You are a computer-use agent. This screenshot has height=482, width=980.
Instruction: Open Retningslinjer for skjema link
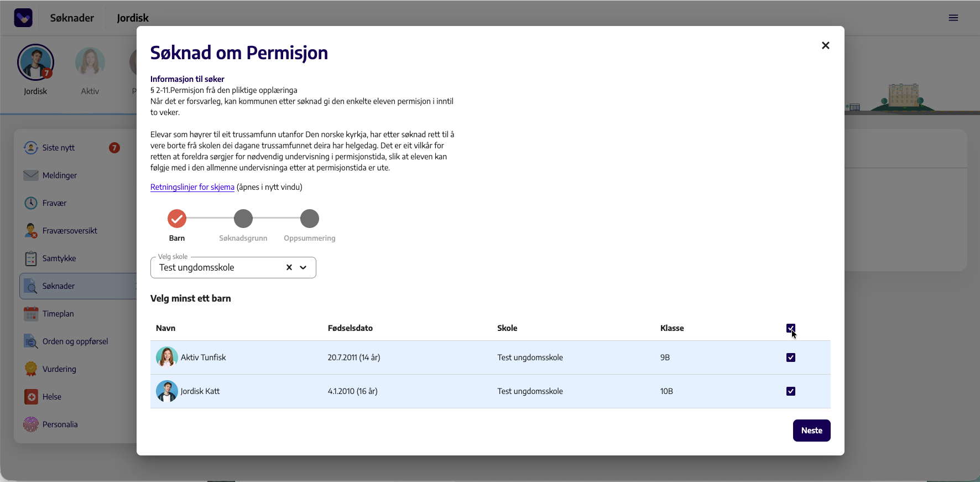pos(192,187)
